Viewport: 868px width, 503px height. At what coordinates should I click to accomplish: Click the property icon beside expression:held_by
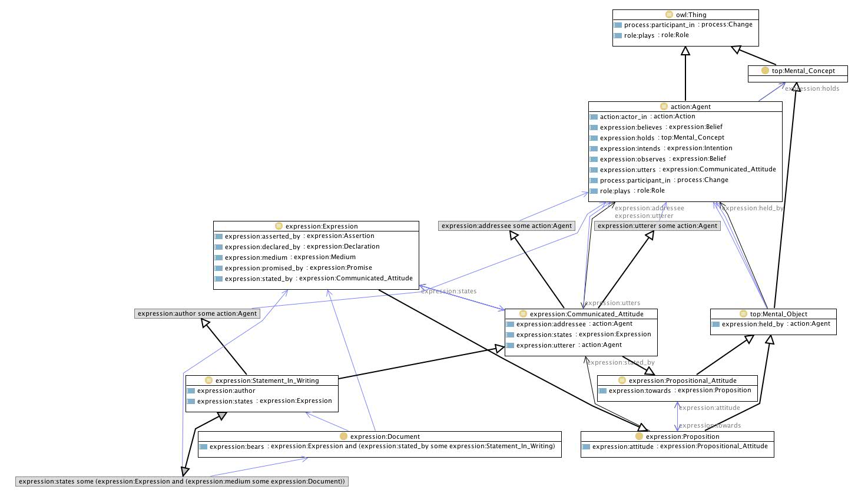(715, 325)
